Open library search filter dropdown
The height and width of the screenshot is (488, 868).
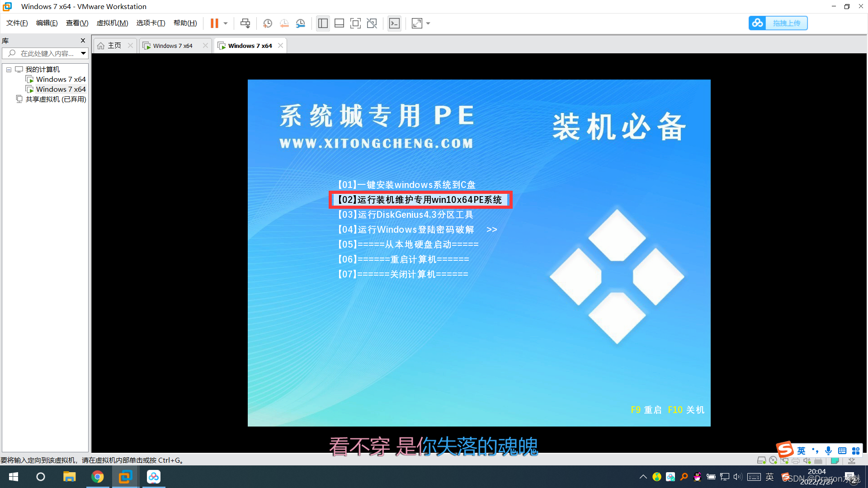83,53
